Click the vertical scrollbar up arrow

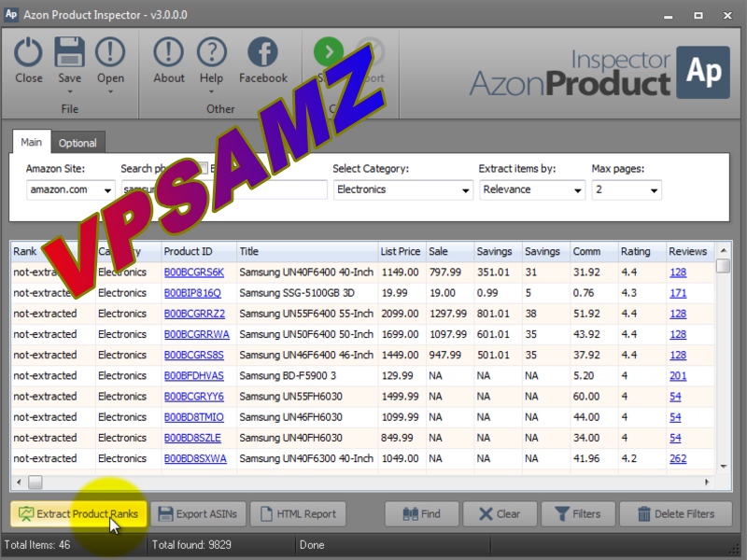[x=723, y=250]
